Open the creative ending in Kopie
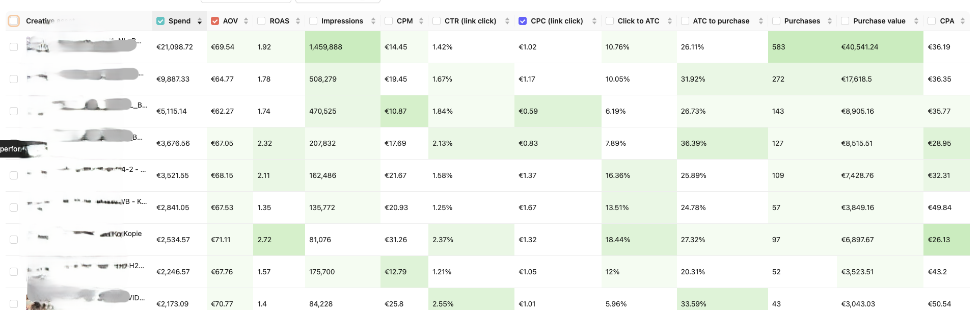980x310 pixels. pyautogui.click(x=132, y=234)
